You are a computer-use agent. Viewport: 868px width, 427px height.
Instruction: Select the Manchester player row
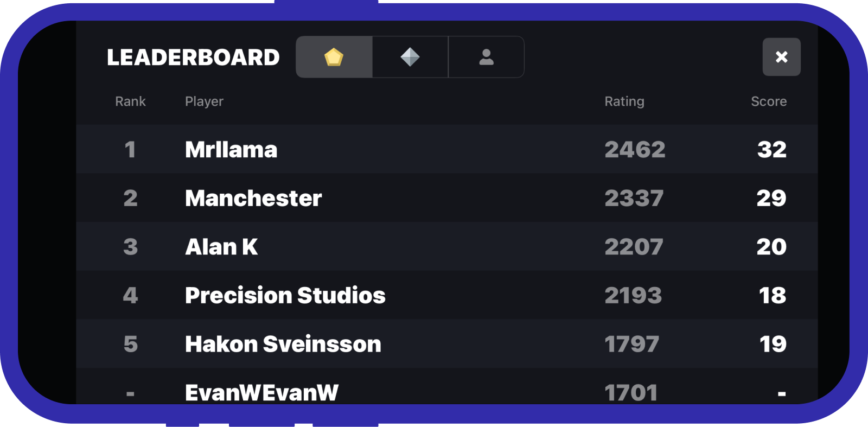(x=253, y=199)
